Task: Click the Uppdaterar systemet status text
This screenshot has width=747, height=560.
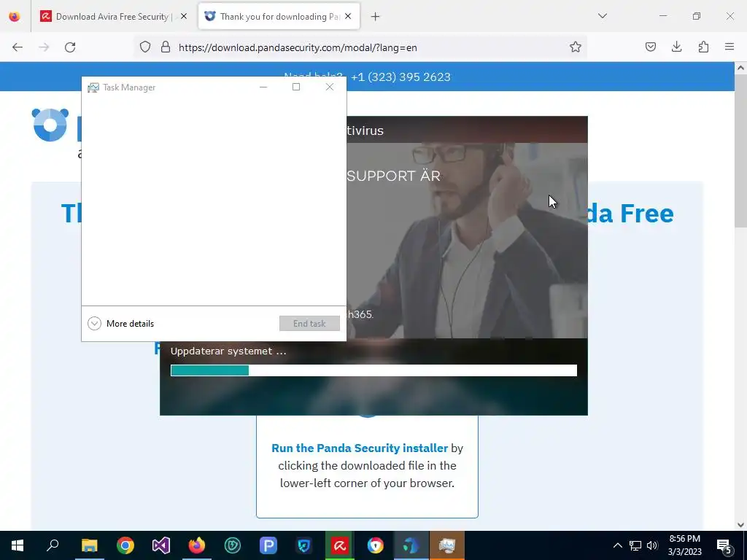Action: (228, 351)
